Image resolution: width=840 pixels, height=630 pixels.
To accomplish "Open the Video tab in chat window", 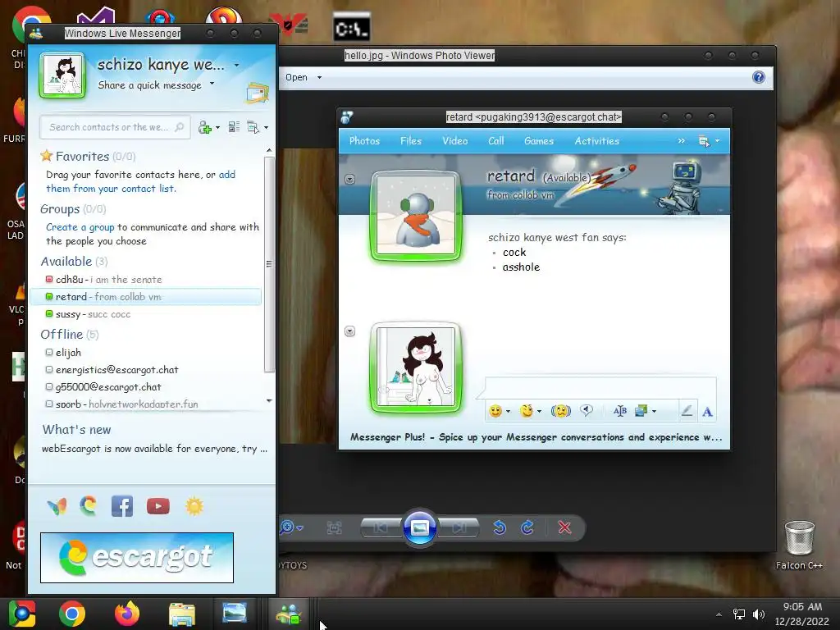I will coord(454,141).
